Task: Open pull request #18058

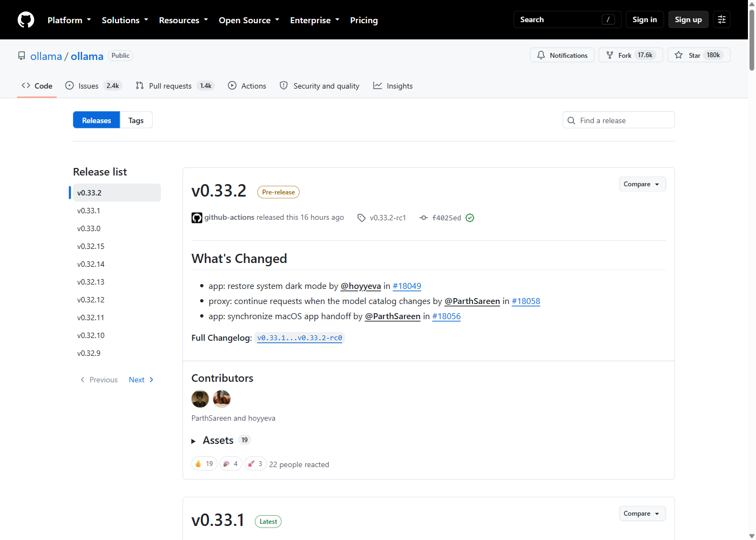Action: [x=526, y=301]
